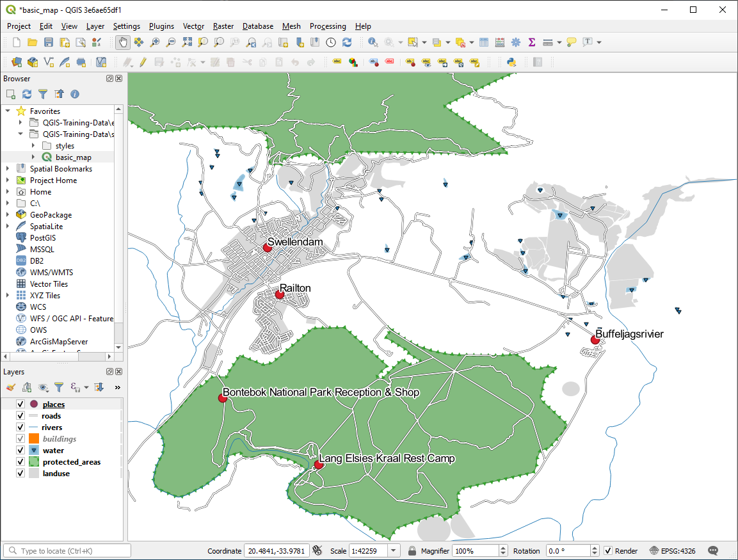Click Refresh icon in Browser panel

(x=27, y=94)
